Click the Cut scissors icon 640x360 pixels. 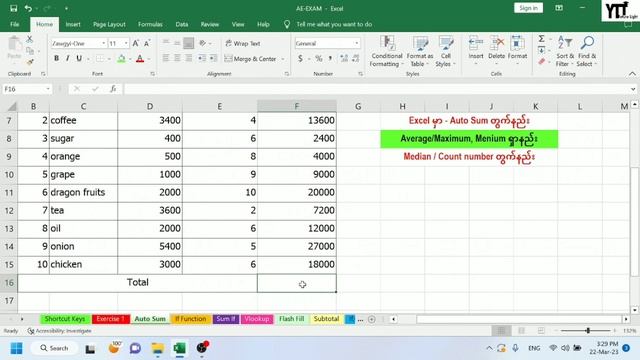coord(29,39)
